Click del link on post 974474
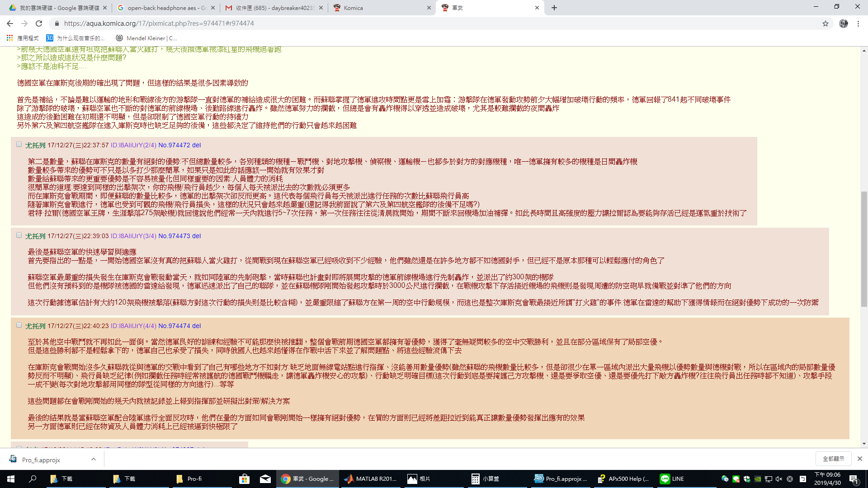 pos(196,326)
